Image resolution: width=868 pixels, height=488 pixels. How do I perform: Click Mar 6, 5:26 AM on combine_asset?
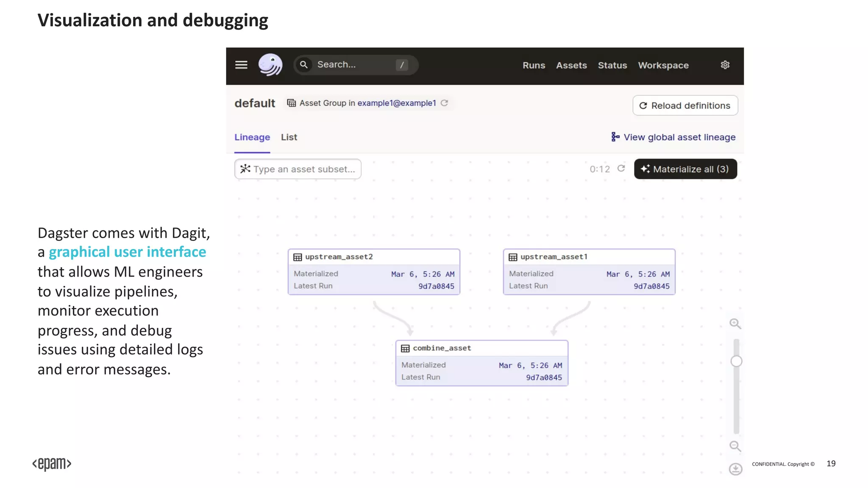tap(530, 365)
